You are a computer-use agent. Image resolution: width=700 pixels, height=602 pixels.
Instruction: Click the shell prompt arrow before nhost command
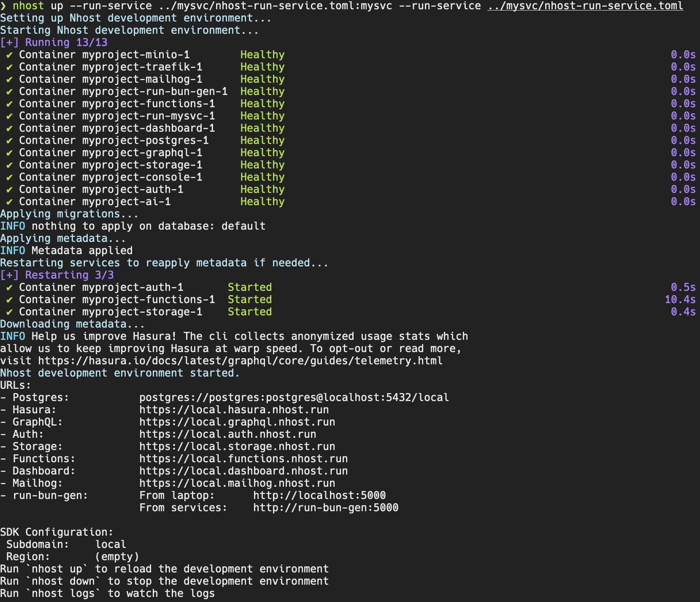pos(5,5)
